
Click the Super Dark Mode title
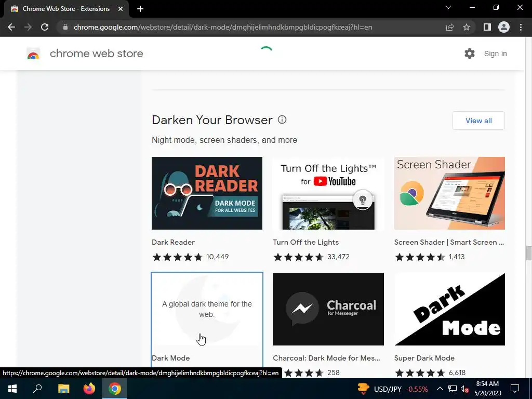[x=424, y=358]
